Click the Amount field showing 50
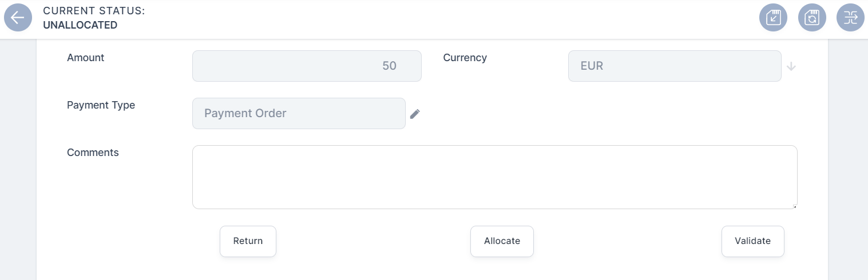Screen dimensions: 868x280 [307, 66]
